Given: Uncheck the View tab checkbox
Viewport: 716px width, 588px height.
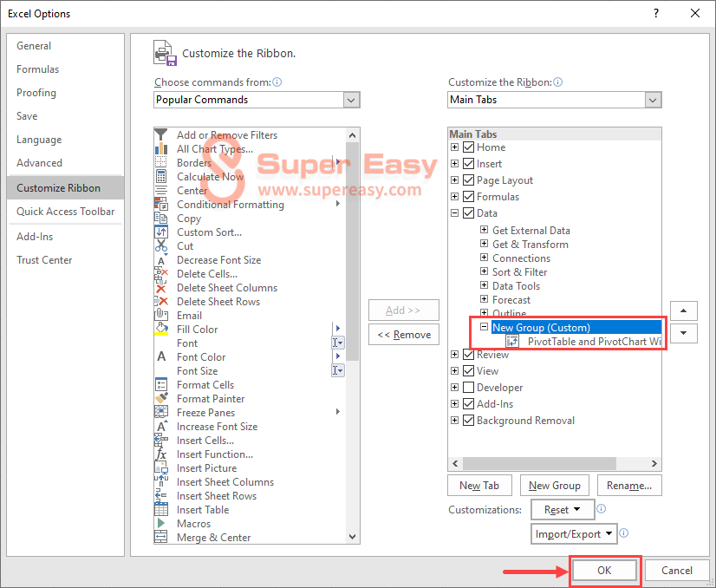Looking at the screenshot, I should (x=468, y=371).
